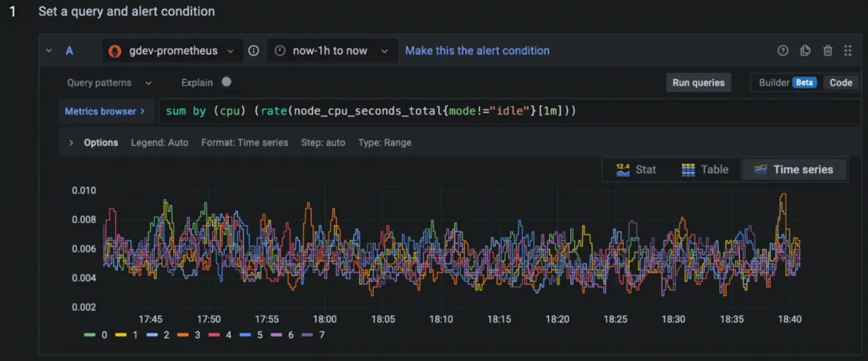Click the Time series graph icon

tap(760, 170)
